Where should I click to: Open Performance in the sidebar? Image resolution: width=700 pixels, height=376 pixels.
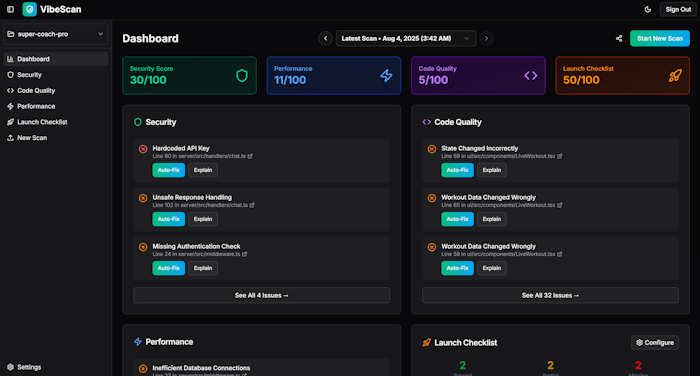[56, 106]
